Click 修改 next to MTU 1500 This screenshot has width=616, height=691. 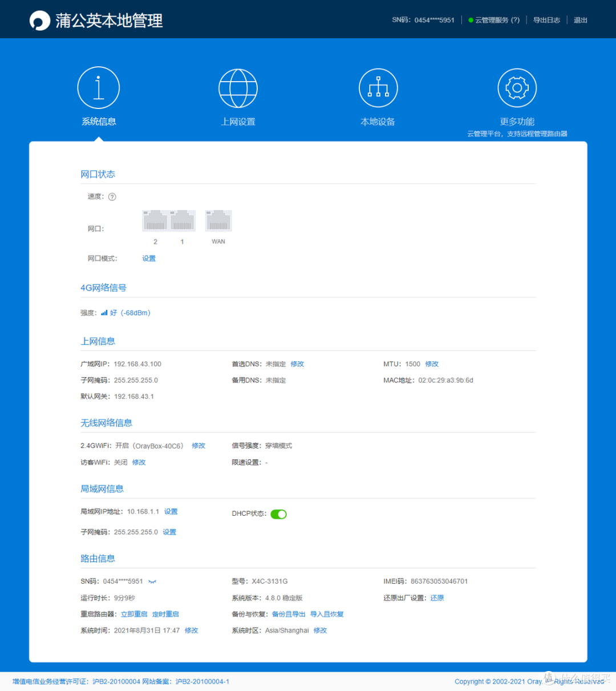pos(432,364)
